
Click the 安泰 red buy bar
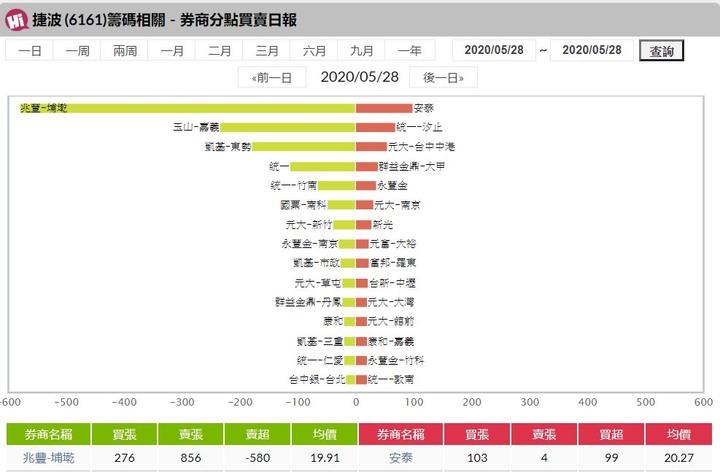384,108
